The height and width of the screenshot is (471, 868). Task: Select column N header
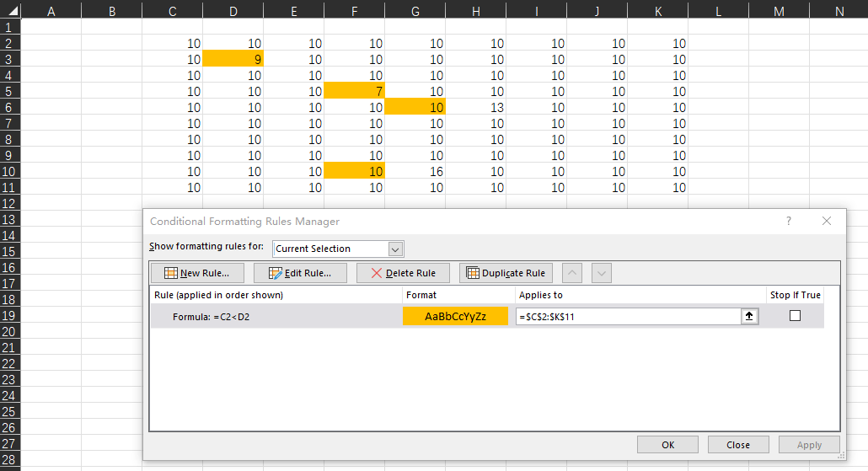839,11
